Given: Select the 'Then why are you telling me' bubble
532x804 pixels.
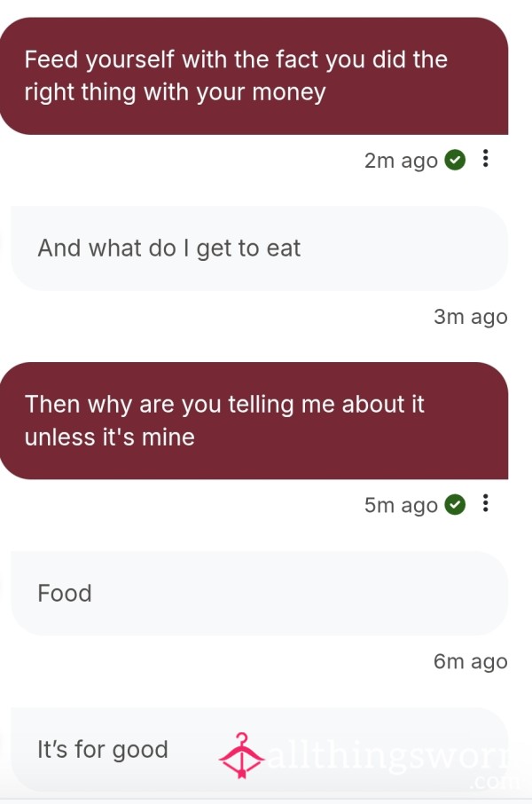Looking at the screenshot, I should pyautogui.click(x=254, y=421).
